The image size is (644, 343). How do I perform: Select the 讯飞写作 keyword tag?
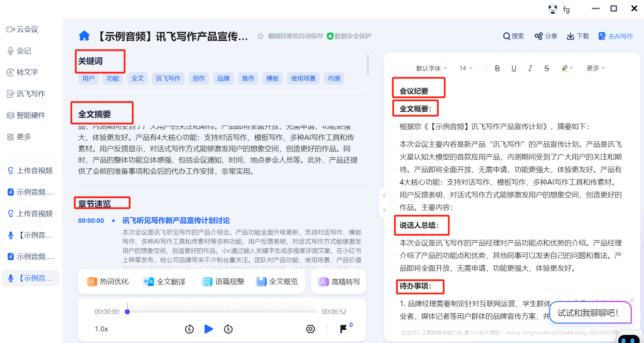(x=168, y=78)
